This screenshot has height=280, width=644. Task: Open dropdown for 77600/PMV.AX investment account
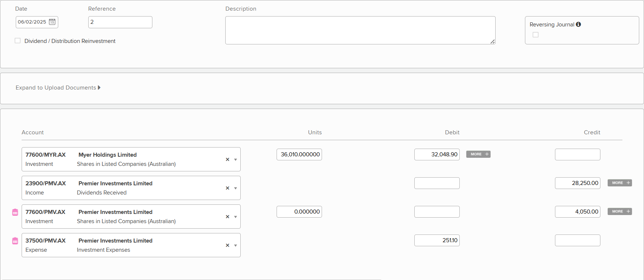coord(236,217)
